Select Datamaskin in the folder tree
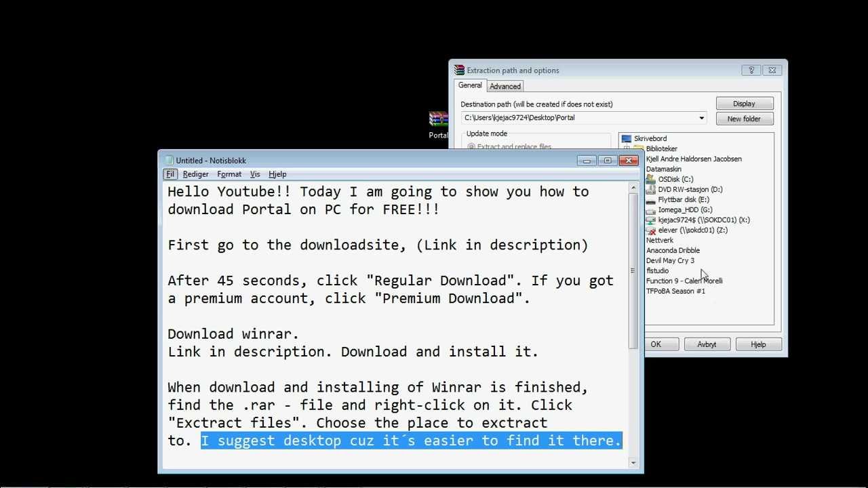 coord(664,169)
